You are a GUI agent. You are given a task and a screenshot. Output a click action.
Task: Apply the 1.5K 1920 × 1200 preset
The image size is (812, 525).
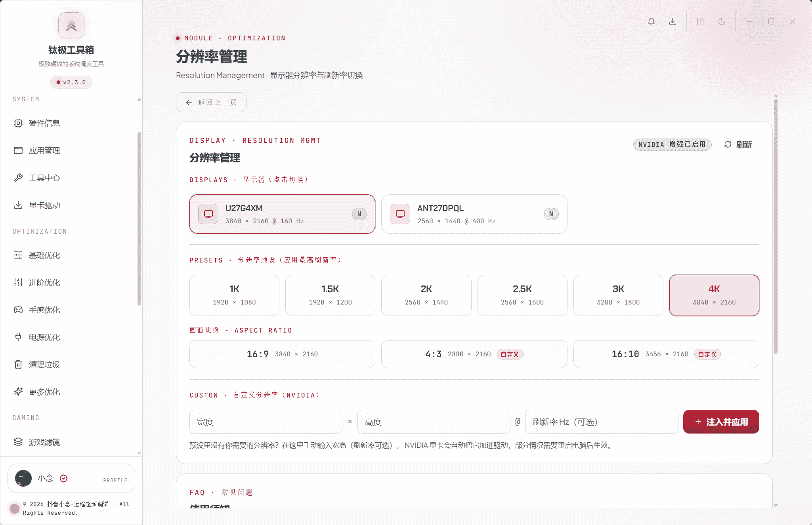click(x=330, y=295)
